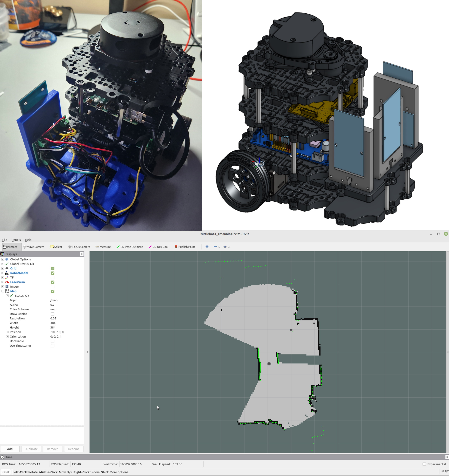Check the Use Timestamp option

coord(53,346)
